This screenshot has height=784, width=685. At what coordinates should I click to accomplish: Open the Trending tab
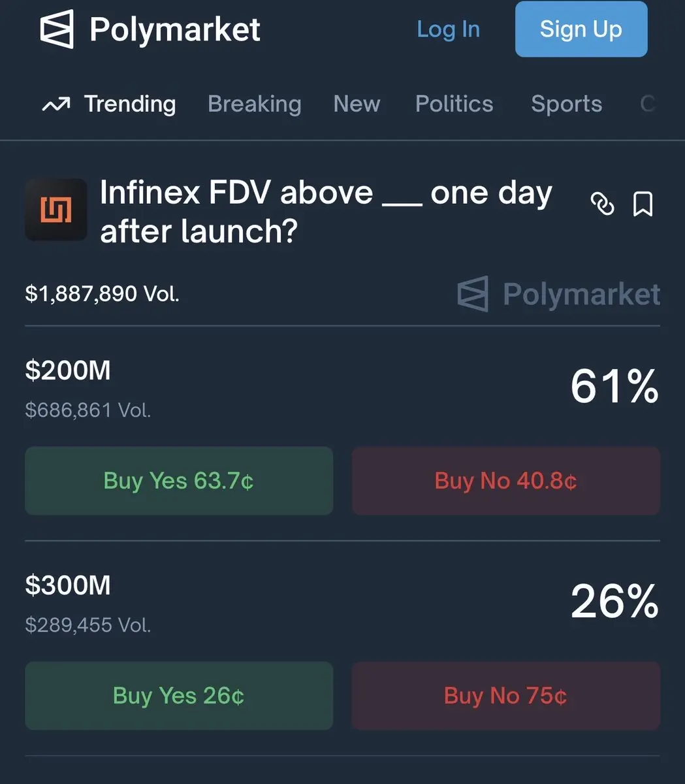[x=129, y=104]
